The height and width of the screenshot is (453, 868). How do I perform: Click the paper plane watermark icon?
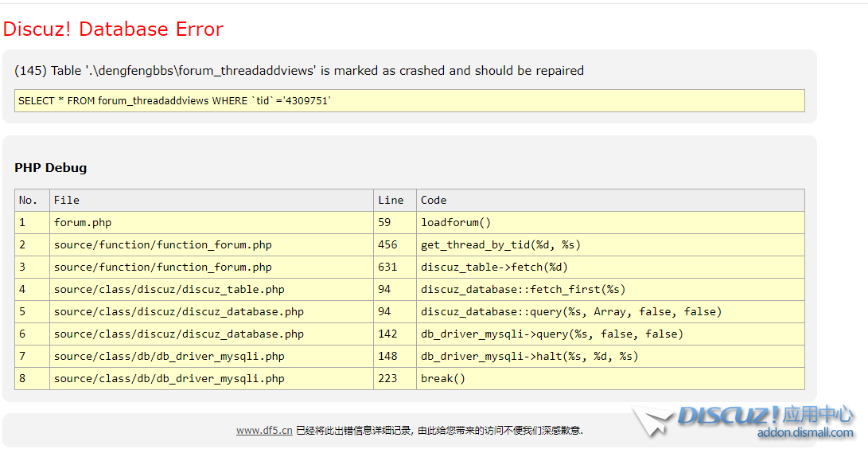(654, 421)
